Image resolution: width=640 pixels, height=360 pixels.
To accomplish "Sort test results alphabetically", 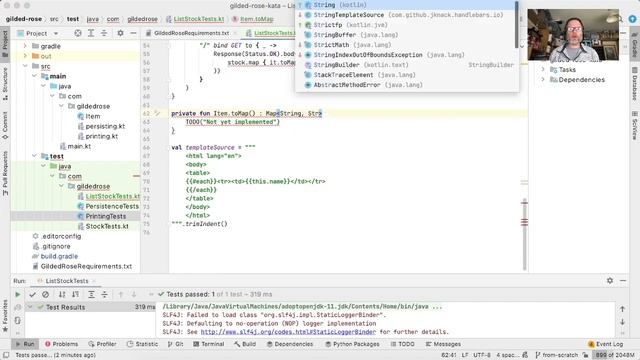I will click(62, 294).
